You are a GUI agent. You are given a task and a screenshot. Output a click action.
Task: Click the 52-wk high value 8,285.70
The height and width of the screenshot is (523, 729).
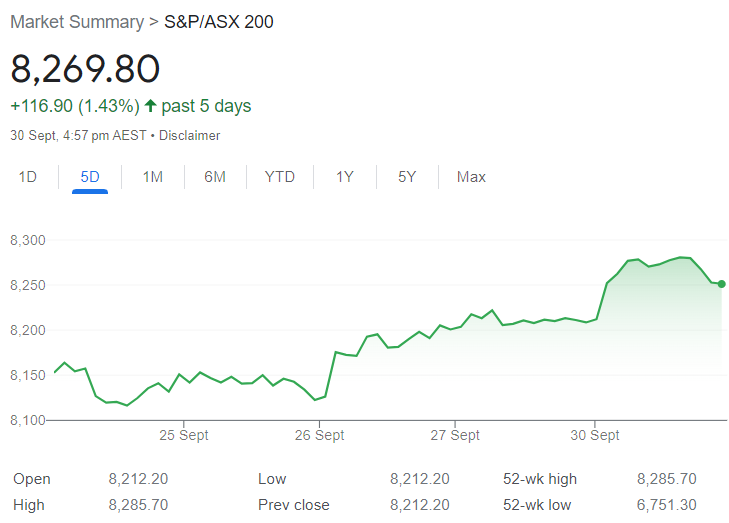tap(667, 479)
